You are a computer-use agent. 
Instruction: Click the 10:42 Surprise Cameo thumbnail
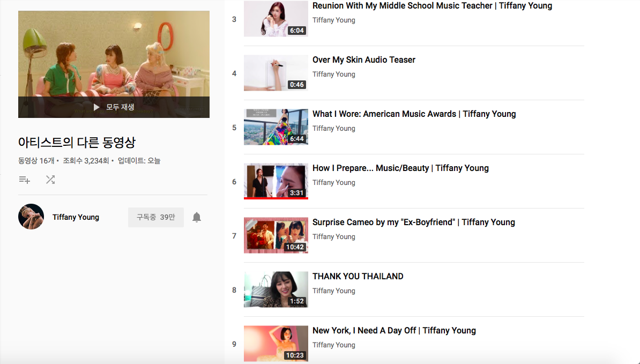pyautogui.click(x=276, y=235)
